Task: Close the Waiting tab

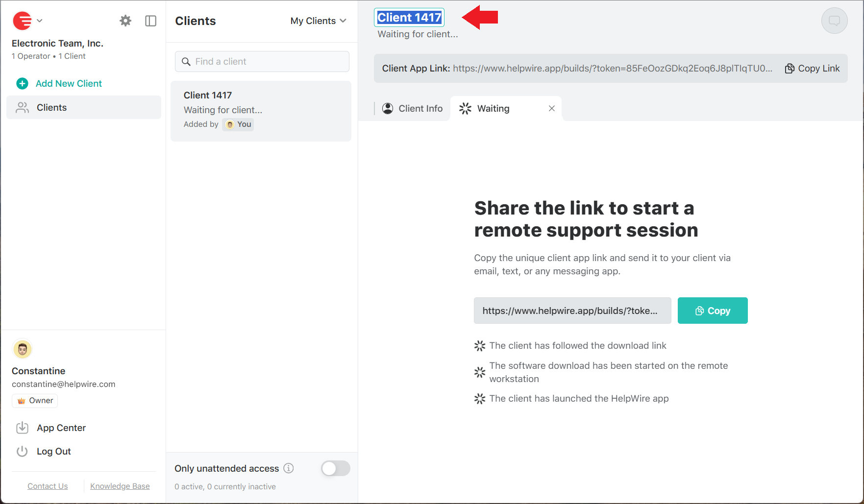Action: pyautogui.click(x=552, y=108)
